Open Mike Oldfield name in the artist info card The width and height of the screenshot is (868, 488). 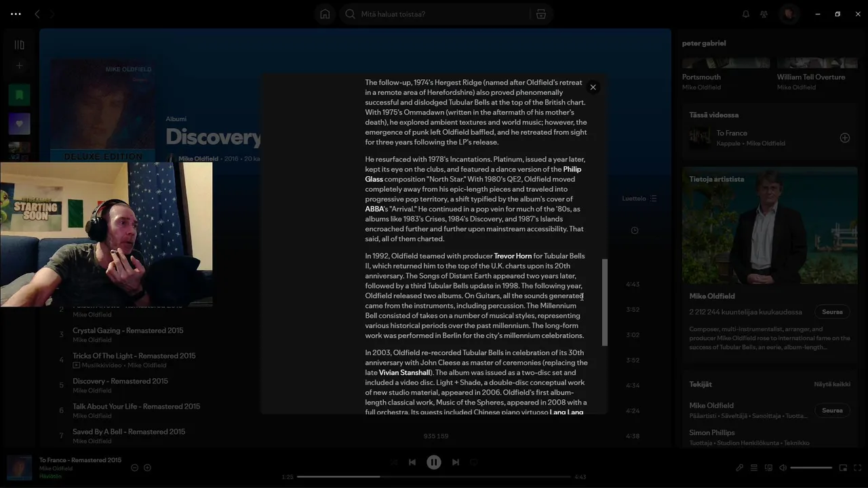tap(712, 296)
